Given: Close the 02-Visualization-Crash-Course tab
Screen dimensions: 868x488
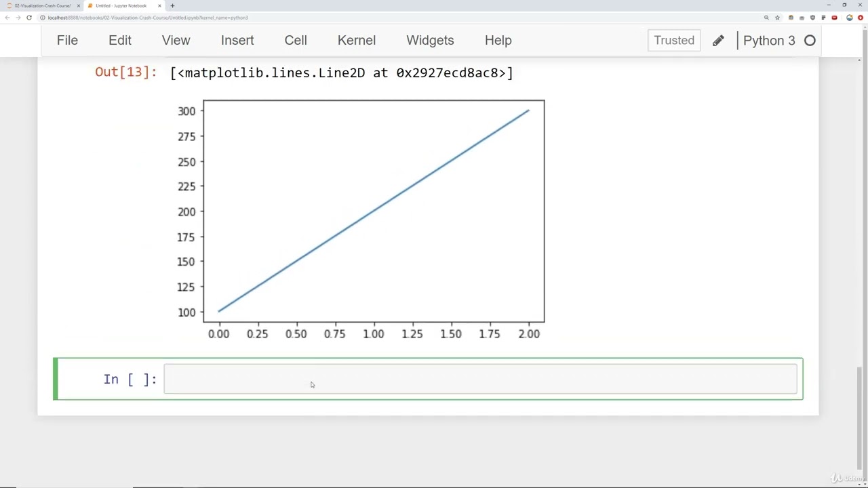Looking at the screenshot, I should tap(79, 5).
